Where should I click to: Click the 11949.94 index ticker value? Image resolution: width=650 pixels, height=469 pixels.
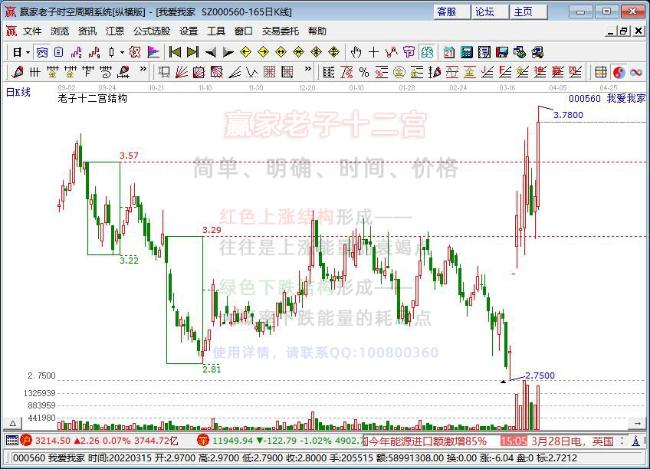pos(233,441)
